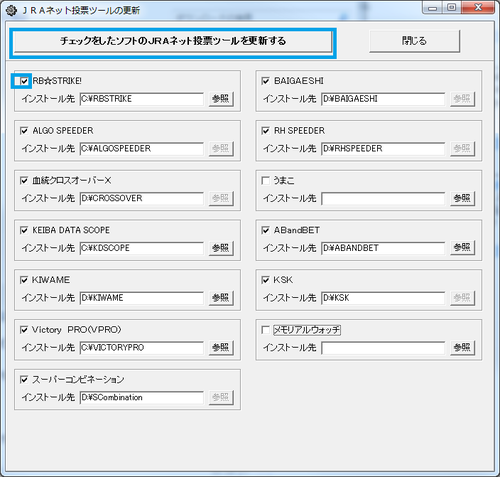Screen dimensions: 500x477
Task: Toggle the KIWAME checkbox
Action: (x=24, y=280)
